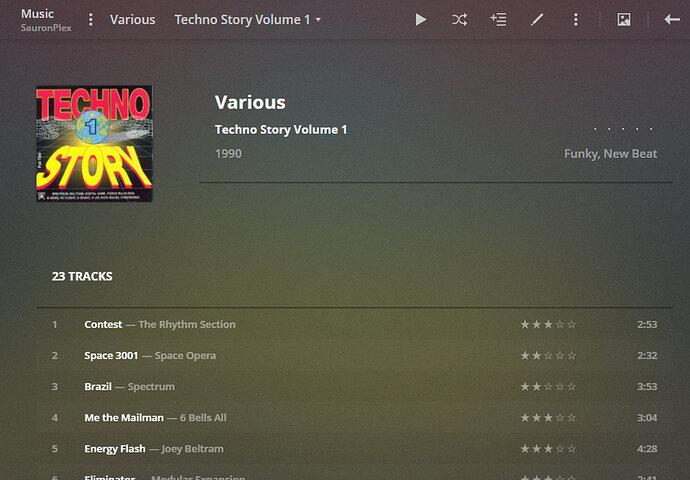
Task: Select the track Contest
Action: (x=103, y=325)
